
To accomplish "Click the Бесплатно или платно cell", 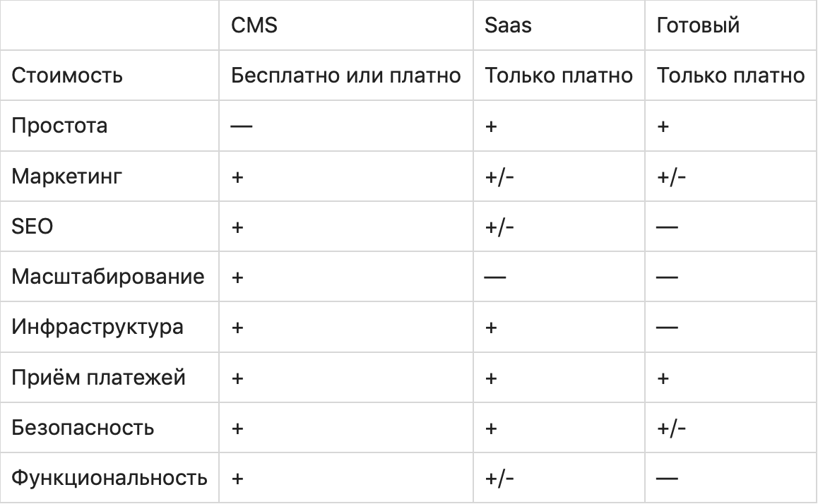I will point(346,76).
